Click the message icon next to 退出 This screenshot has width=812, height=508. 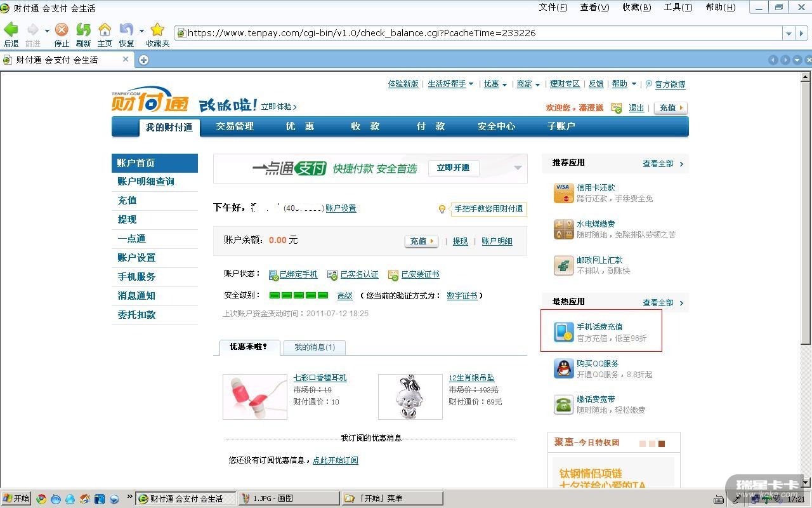tap(617, 108)
